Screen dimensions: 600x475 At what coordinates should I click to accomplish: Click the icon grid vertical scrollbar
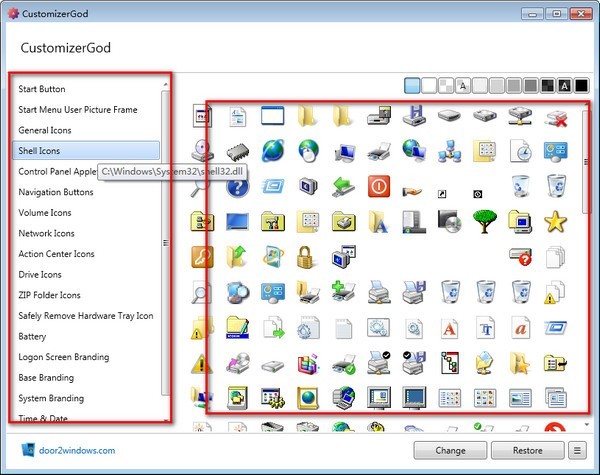(x=585, y=160)
